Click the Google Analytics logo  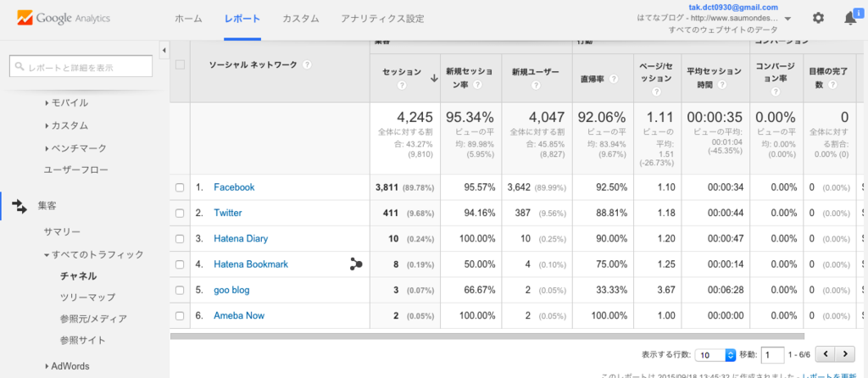(x=63, y=19)
